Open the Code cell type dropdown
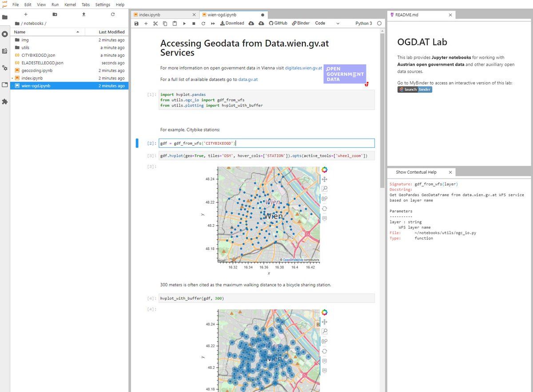Screen dimensions: 533x392 tap(327, 24)
